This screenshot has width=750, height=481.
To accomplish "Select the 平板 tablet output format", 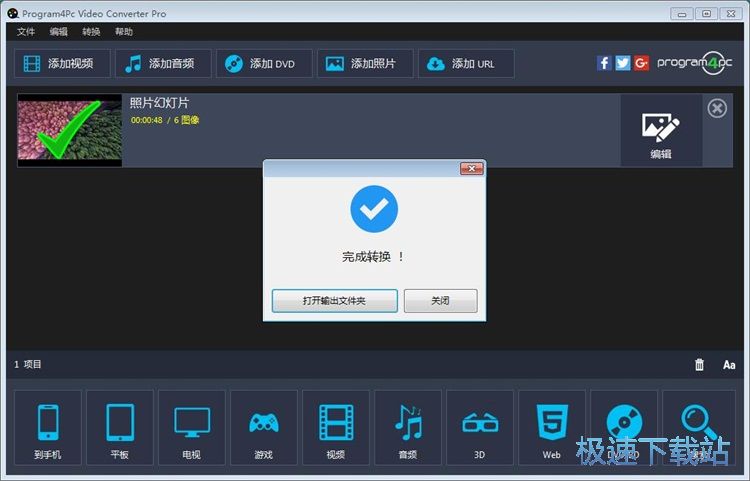I will pos(120,427).
